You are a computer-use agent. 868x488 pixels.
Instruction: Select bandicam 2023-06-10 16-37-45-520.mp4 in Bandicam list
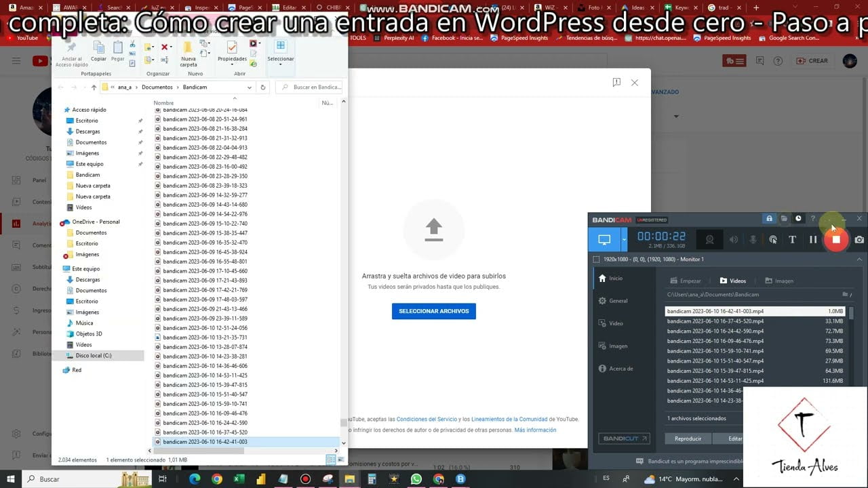coord(755,321)
